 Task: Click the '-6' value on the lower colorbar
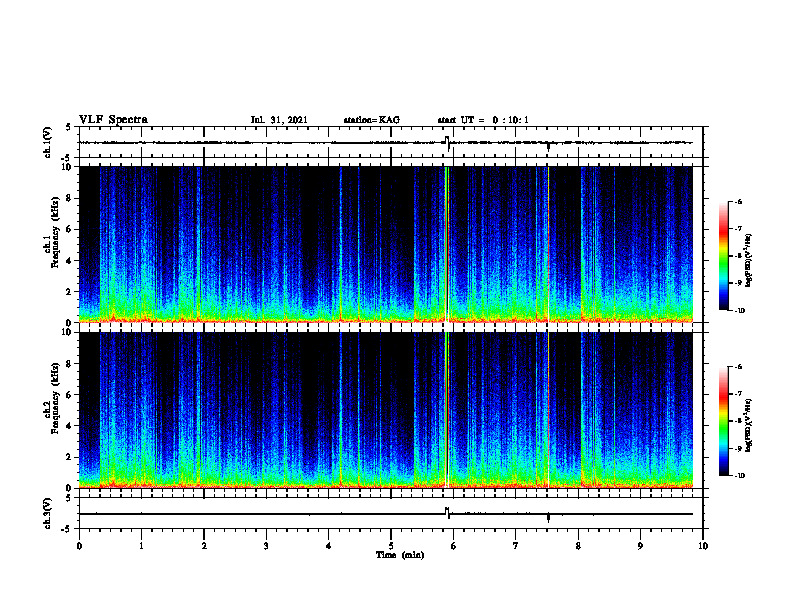pos(739,367)
